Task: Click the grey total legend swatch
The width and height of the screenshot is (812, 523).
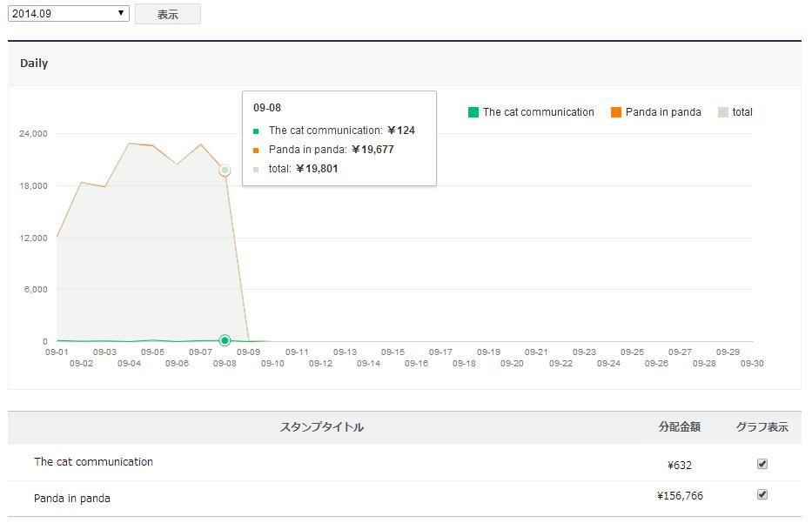Action: [723, 112]
